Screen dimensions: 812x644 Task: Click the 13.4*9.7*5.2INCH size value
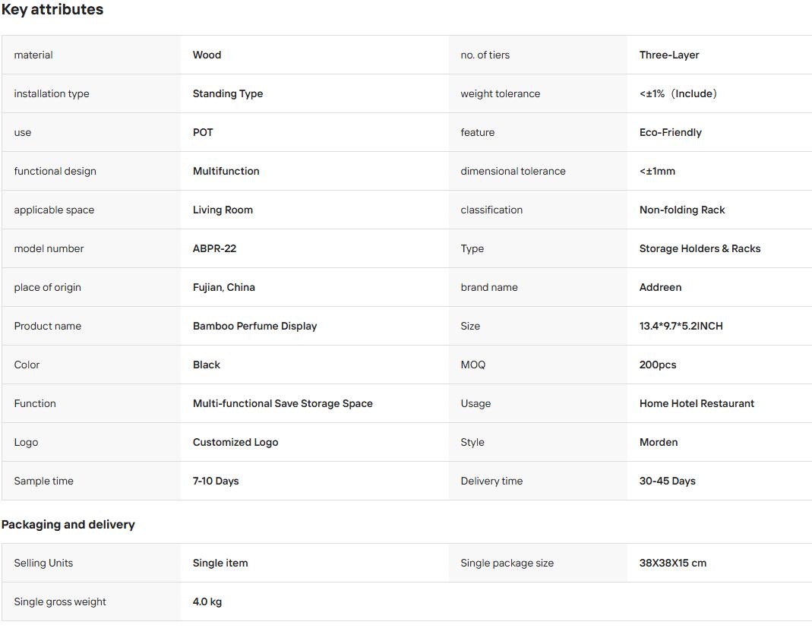tap(681, 326)
